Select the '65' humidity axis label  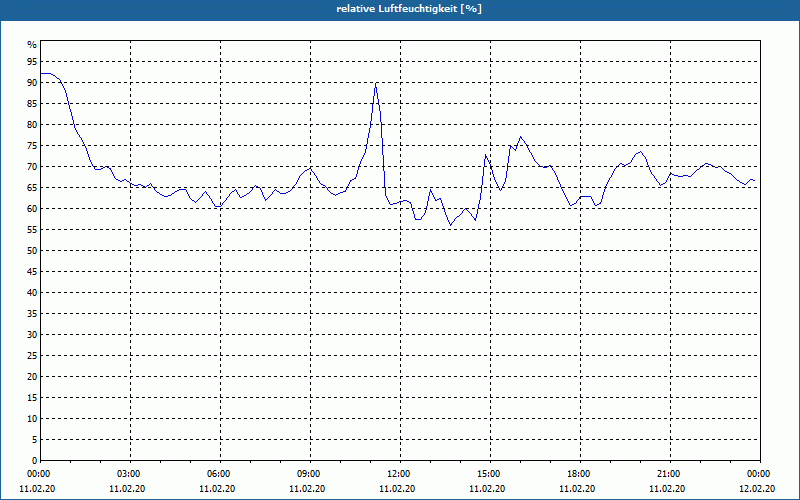coord(32,188)
